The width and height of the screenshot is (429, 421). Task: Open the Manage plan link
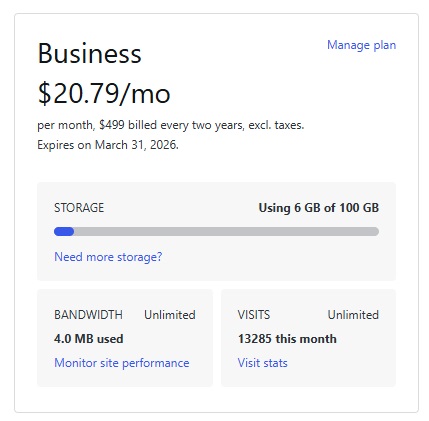pos(361,45)
